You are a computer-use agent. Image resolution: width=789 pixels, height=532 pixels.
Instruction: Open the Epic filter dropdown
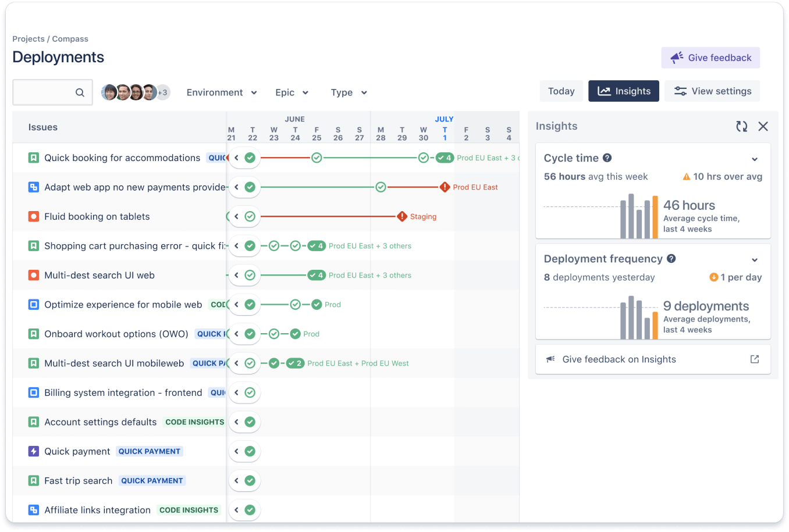(x=292, y=92)
